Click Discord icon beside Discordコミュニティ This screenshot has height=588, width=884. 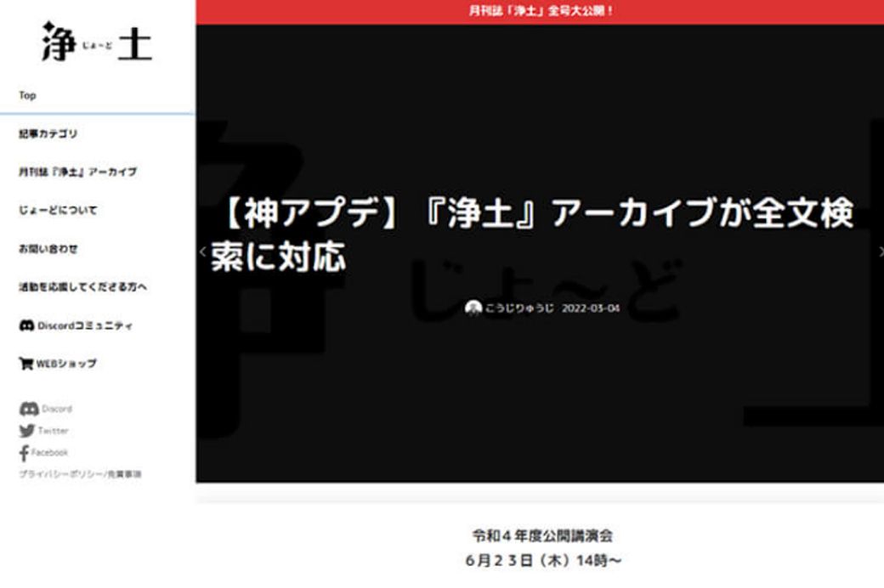pos(26,325)
